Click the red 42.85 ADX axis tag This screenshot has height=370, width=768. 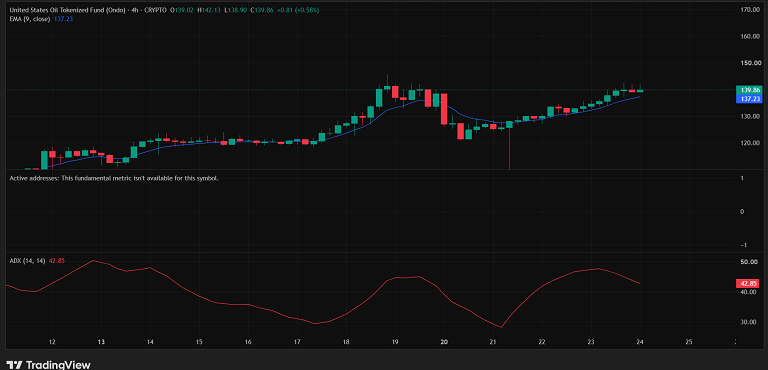tap(748, 283)
